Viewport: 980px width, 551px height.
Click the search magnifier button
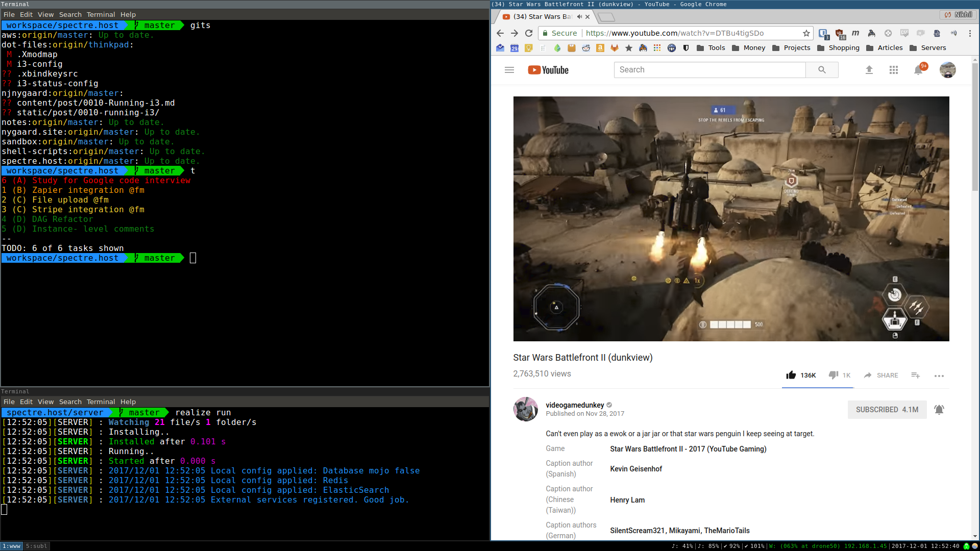821,70
